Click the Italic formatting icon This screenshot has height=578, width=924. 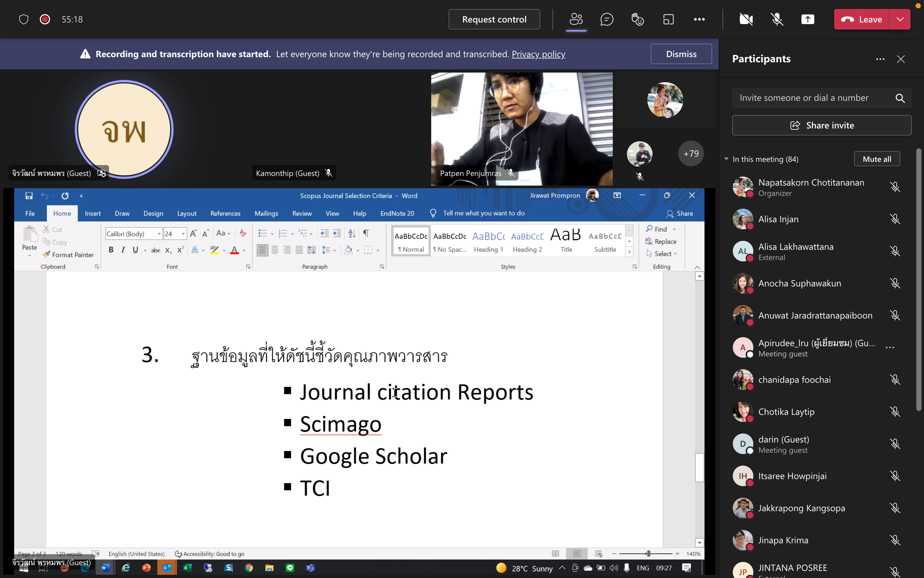(123, 250)
